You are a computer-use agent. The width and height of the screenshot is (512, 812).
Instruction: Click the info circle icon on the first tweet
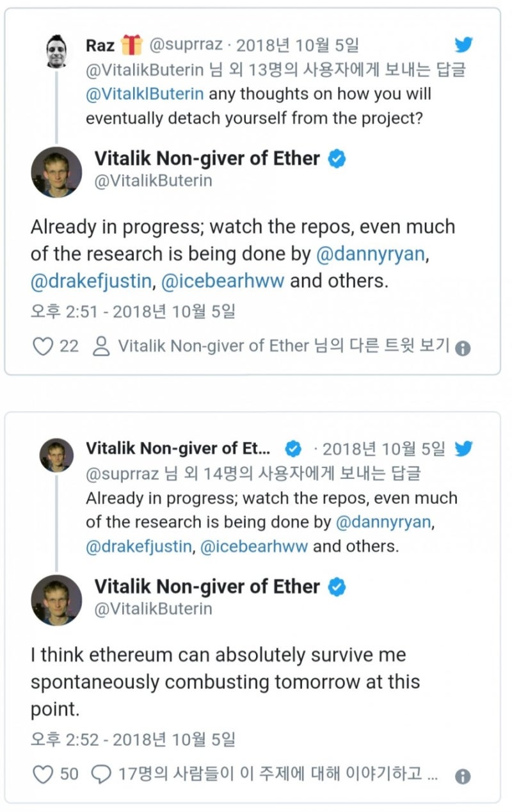pyautogui.click(x=464, y=347)
